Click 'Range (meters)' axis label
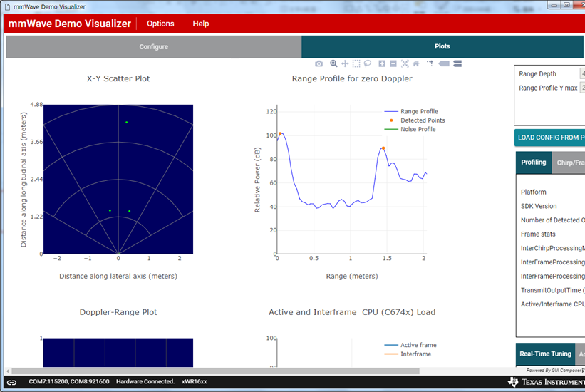585x392 pixels. pyautogui.click(x=352, y=276)
